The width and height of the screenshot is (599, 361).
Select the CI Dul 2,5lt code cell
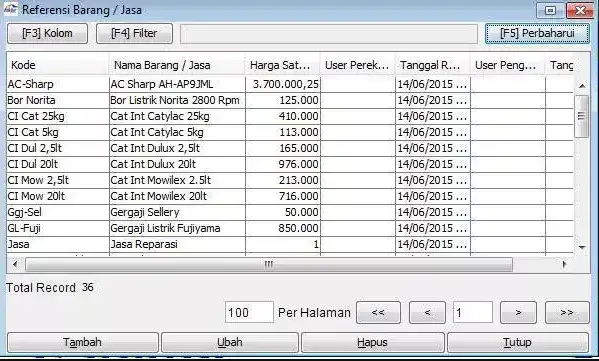57,148
